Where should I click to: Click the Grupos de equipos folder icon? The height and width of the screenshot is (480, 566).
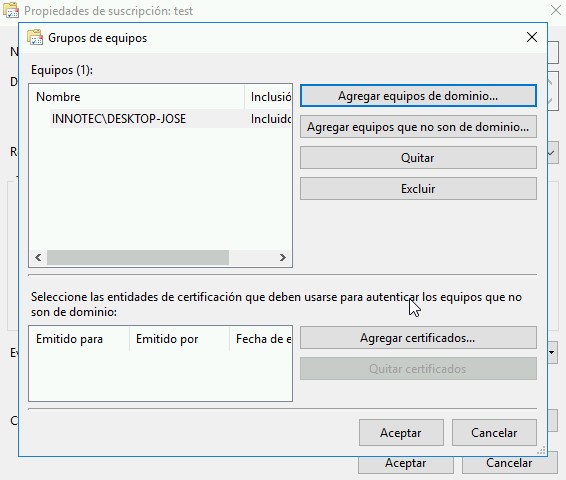[35, 38]
